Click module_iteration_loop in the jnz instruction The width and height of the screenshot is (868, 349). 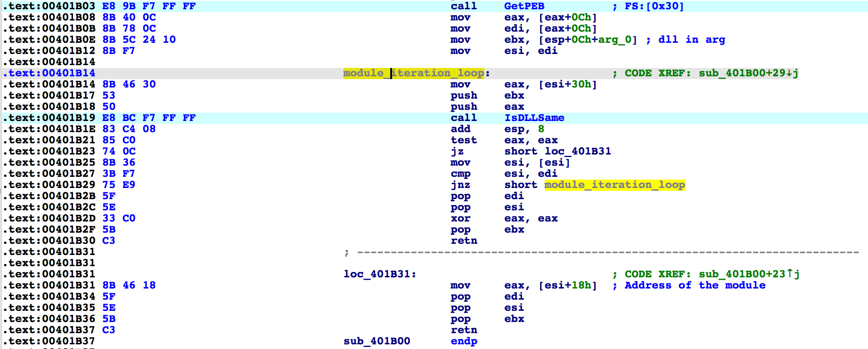coord(614,185)
